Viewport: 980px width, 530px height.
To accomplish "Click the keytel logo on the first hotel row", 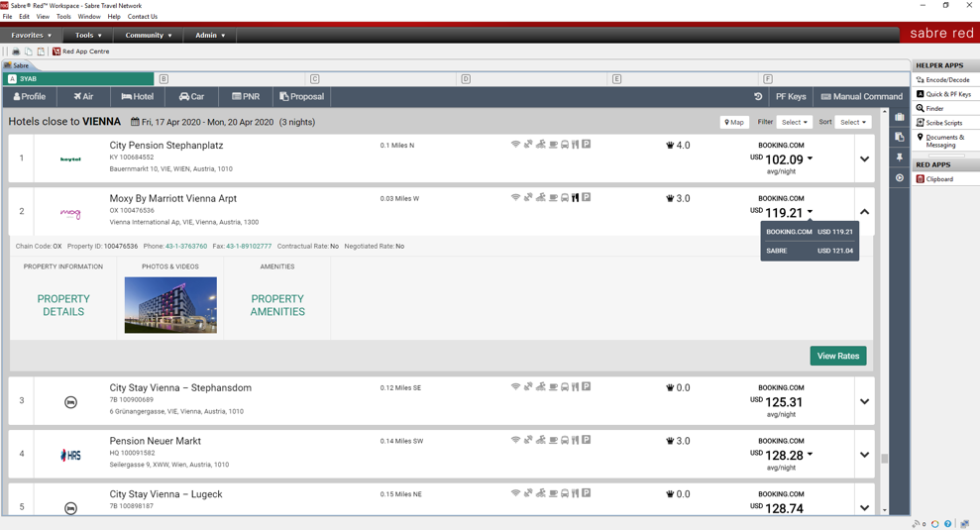I will click(x=70, y=159).
